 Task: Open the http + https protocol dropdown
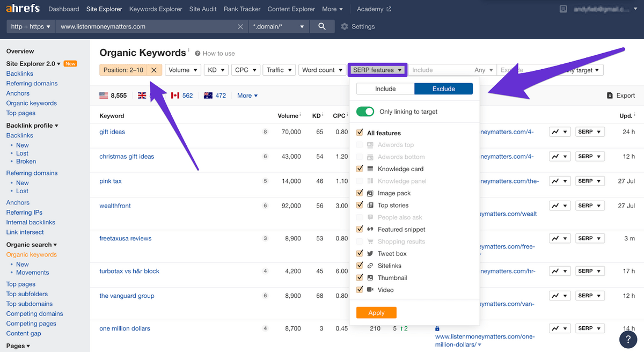(31, 26)
